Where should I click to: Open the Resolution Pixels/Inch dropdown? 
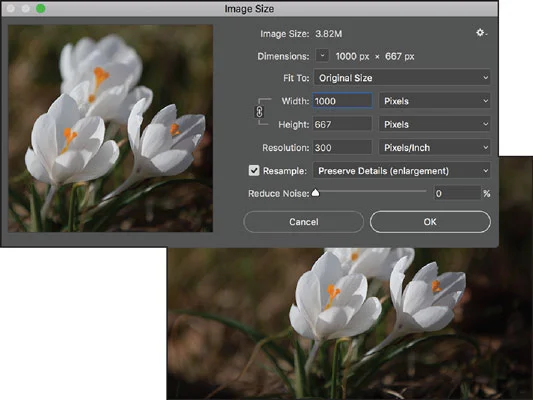coord(435,147)
